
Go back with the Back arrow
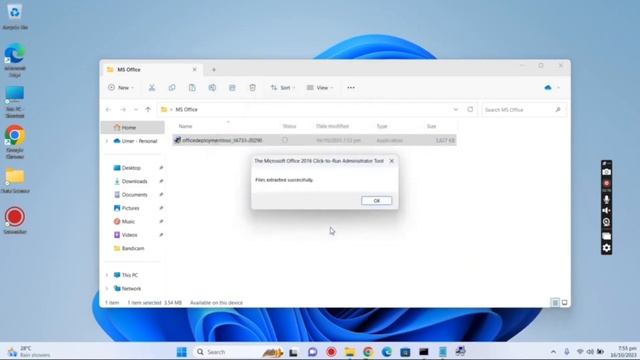coord(108,109)
